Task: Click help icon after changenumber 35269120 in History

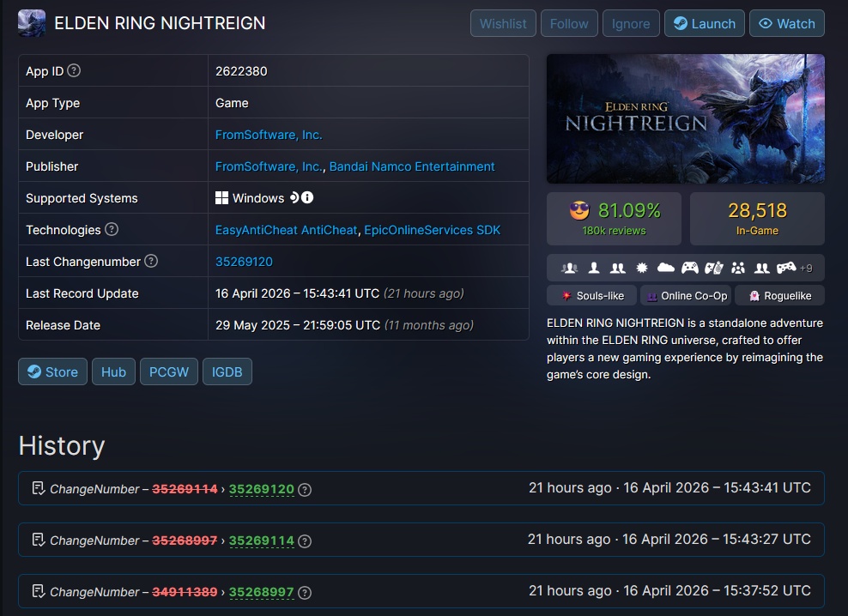Action: point(305,489)
